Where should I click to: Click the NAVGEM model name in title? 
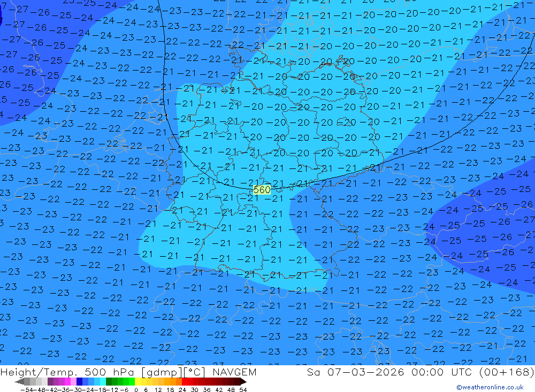[234, 372]
